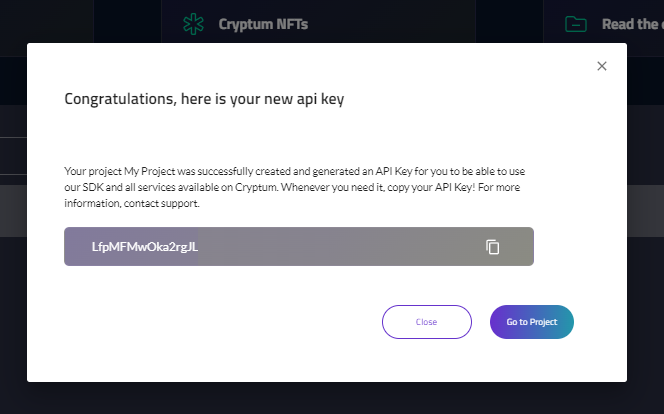Click the green asterisk Cryptum NFTs icon

[194, 24]
